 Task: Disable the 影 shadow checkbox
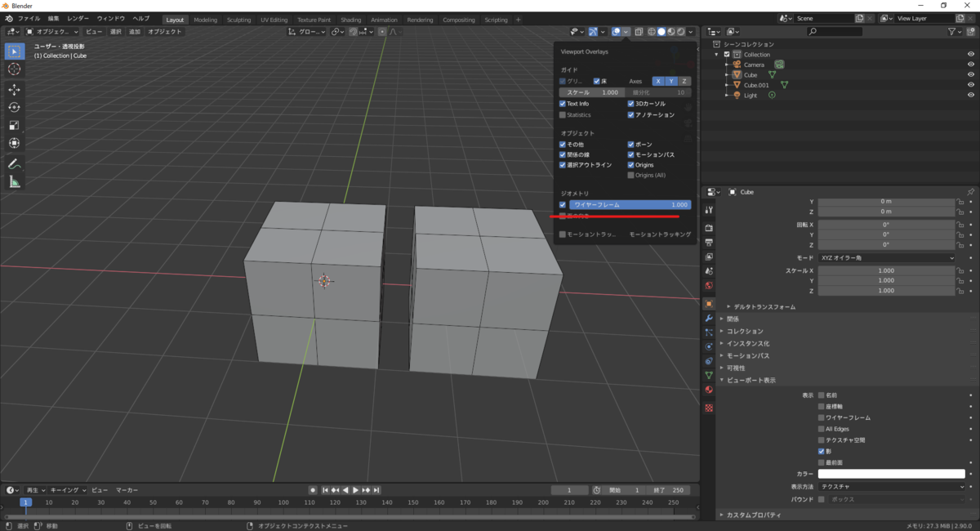pos(822,451)
